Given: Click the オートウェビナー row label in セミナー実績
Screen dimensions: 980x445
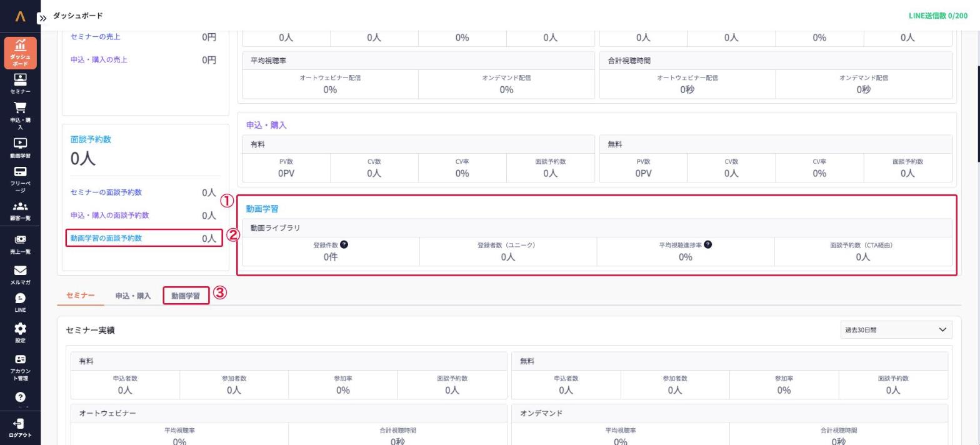Looking at the screenshot, I should [107, 414].
